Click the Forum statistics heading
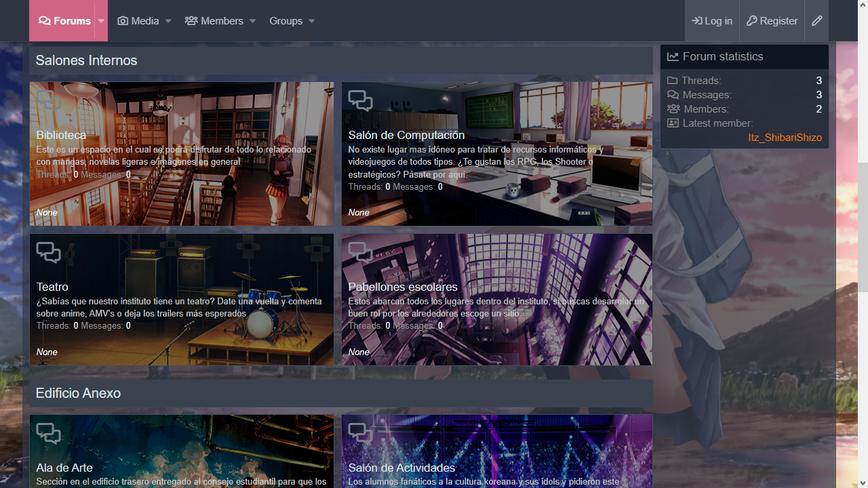The width and height of the screenshot is (868, 488). pos(723,57)
